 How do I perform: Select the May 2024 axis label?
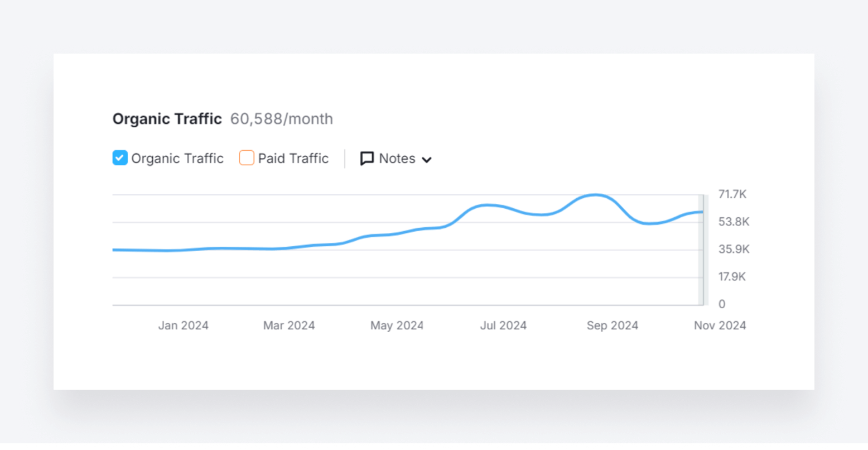point(397,325)
